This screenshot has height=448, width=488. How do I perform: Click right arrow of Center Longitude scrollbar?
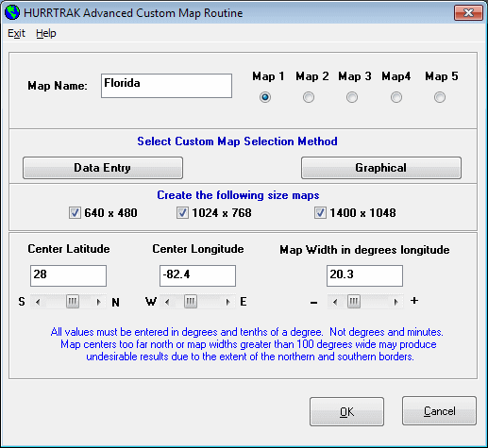[228, 302]
